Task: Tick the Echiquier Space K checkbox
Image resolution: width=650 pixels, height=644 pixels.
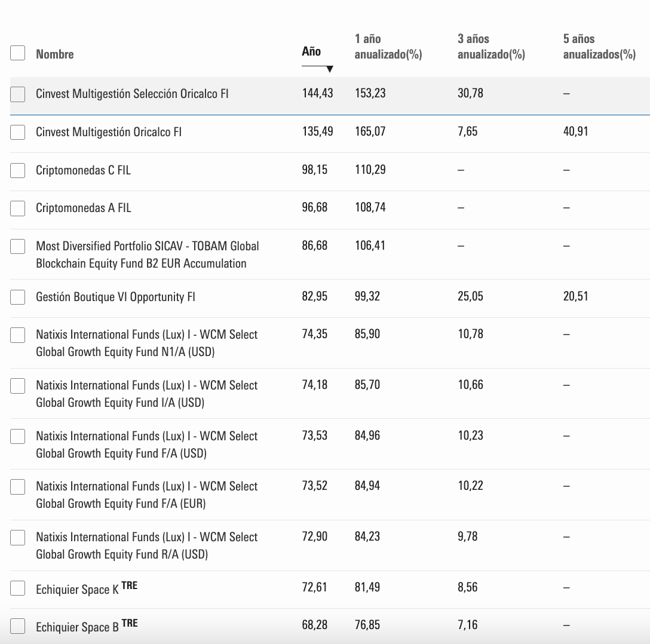Action: (17, 588)
